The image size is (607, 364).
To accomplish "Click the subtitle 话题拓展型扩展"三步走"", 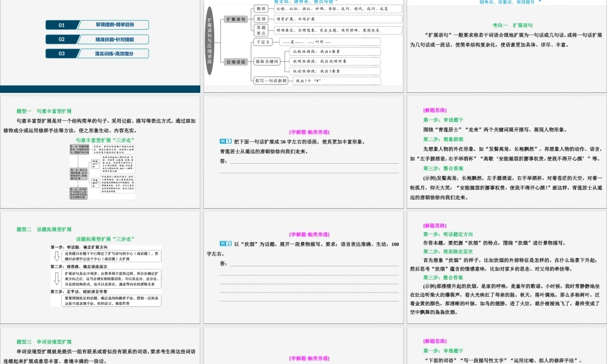I will coord(105,239).
